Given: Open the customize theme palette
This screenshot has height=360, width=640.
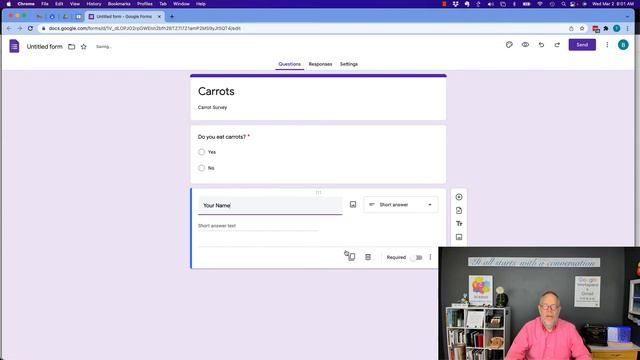Looking at the screenshot, I should pos(509,45).
